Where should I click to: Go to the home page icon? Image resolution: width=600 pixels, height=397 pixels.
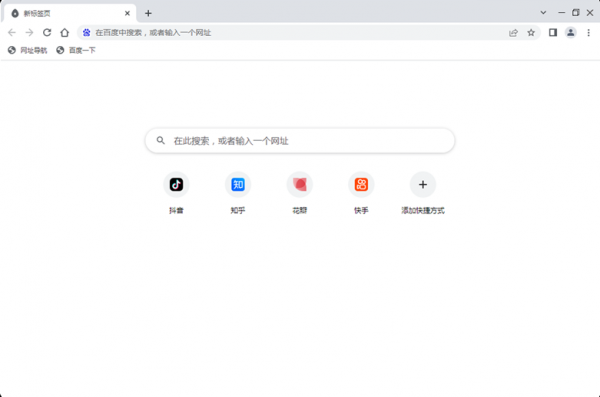tap(65, 33)
